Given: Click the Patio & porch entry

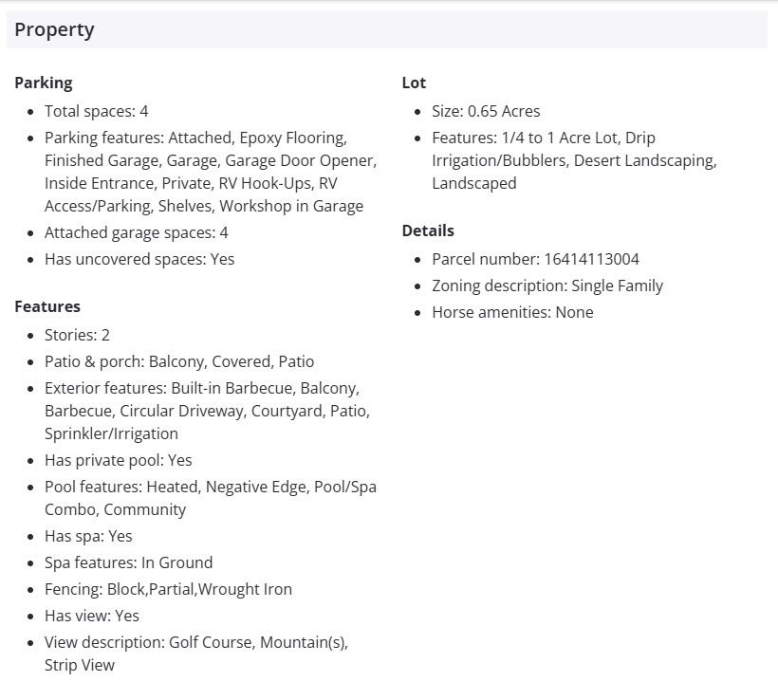Looking at the screenshot, I should point(179,361).
